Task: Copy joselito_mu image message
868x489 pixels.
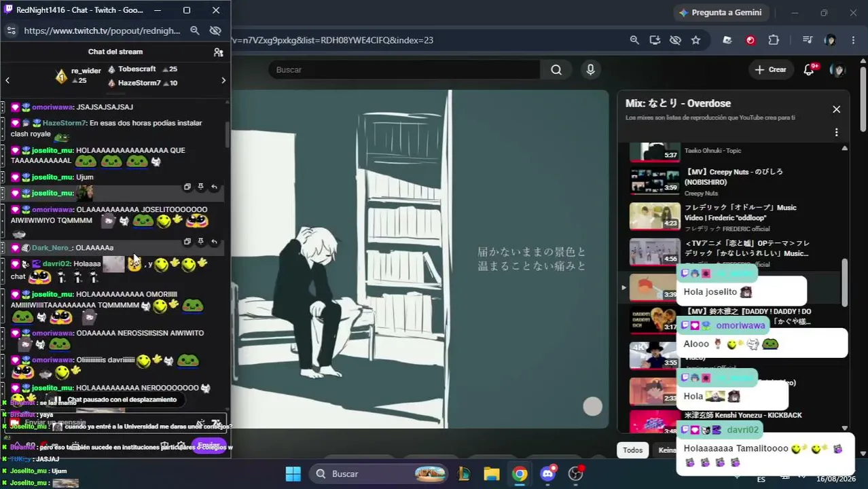Action: click(x=187, y=187)
